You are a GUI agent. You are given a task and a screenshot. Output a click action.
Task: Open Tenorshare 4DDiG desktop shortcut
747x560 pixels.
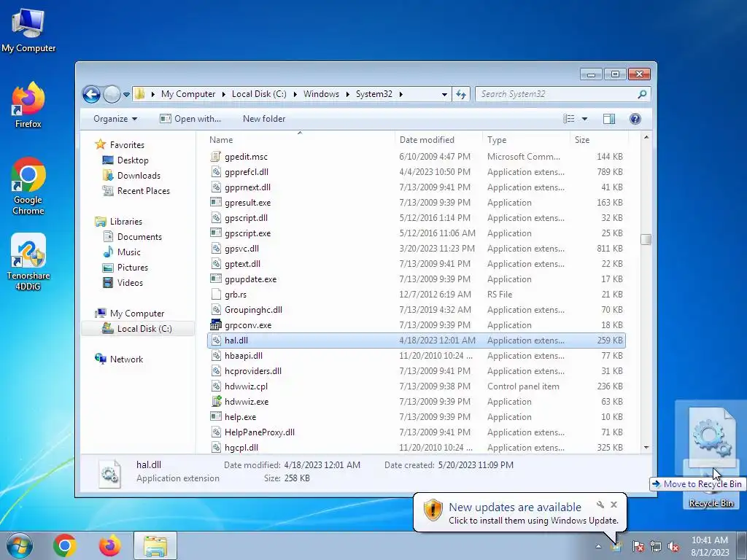pyautogui.click(x=28, y=262)
